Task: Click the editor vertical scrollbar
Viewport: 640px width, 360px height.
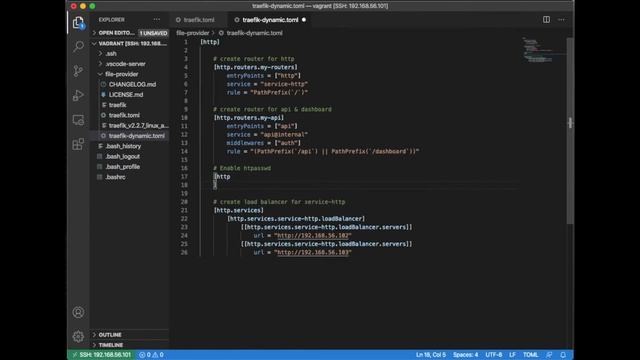Action: pos(570,130)
